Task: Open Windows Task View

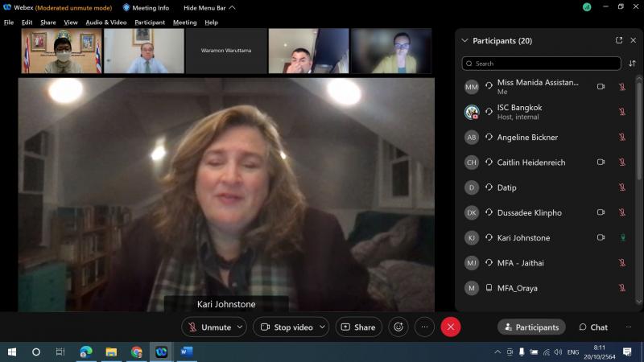Action: (60, 352)
